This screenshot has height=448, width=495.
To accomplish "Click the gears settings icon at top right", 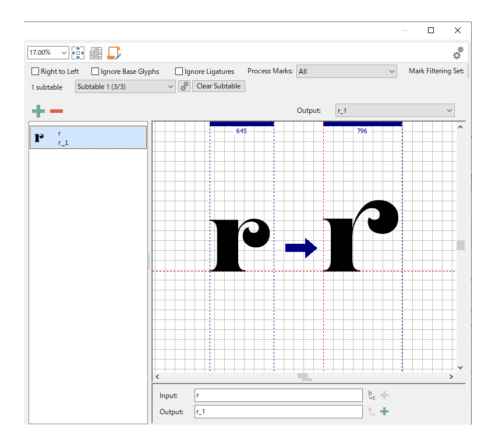I will point(458,53).
